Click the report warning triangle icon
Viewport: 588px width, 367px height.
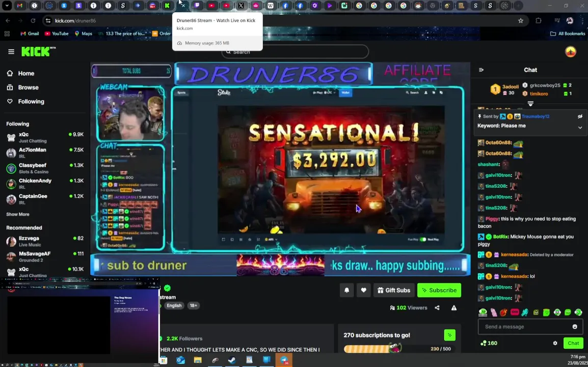coord(454,308)
